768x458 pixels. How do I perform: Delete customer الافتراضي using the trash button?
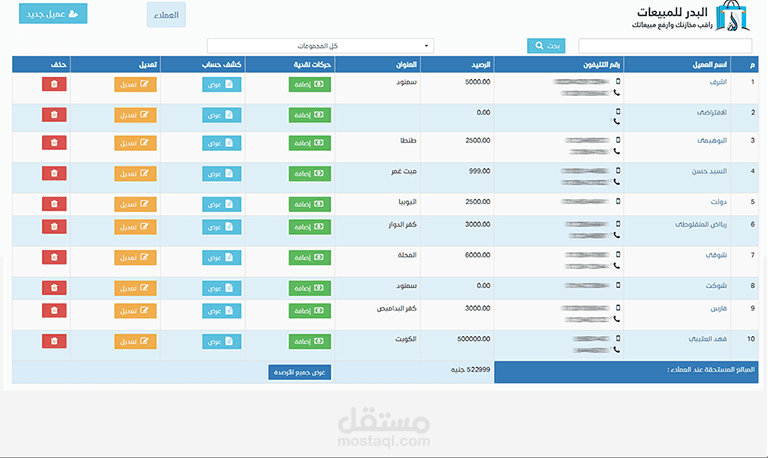pos(54,115)
